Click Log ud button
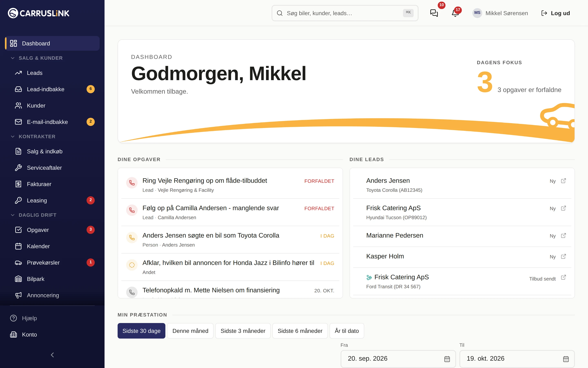588x368 pixels. (x=556, y=13)
